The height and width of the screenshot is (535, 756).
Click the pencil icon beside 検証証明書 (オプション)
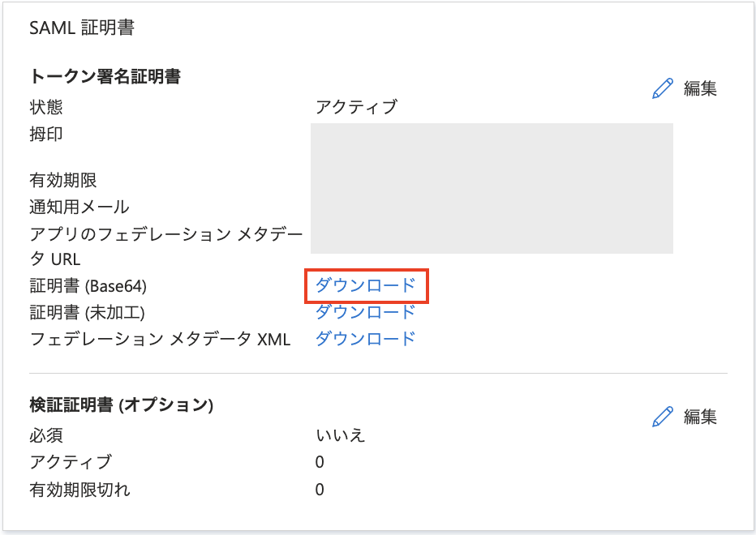(x=663, y=417)
